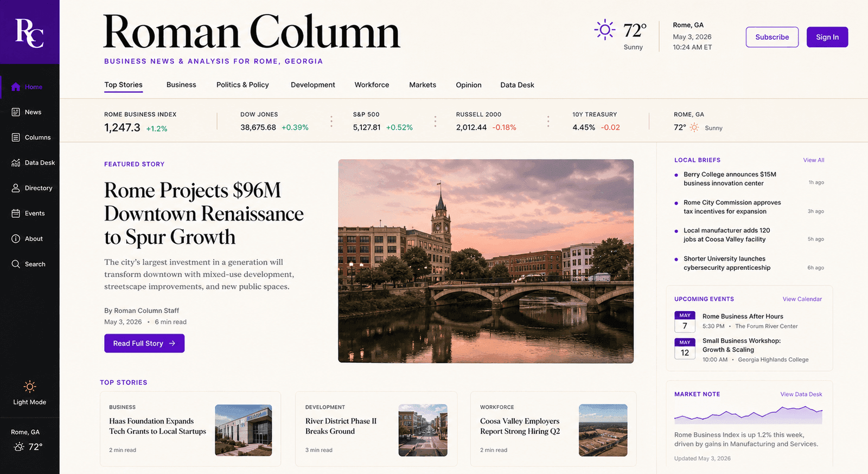Viewport: 868px width, 474px height.
Task: Click the Rome, GA label in the sidebar
Action: click(25, 432)
